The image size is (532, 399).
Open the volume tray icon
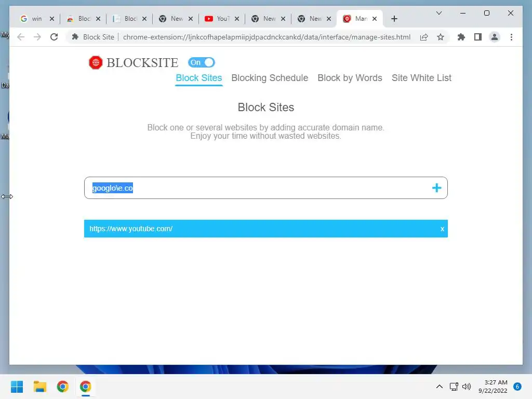[x=467, y=387]
